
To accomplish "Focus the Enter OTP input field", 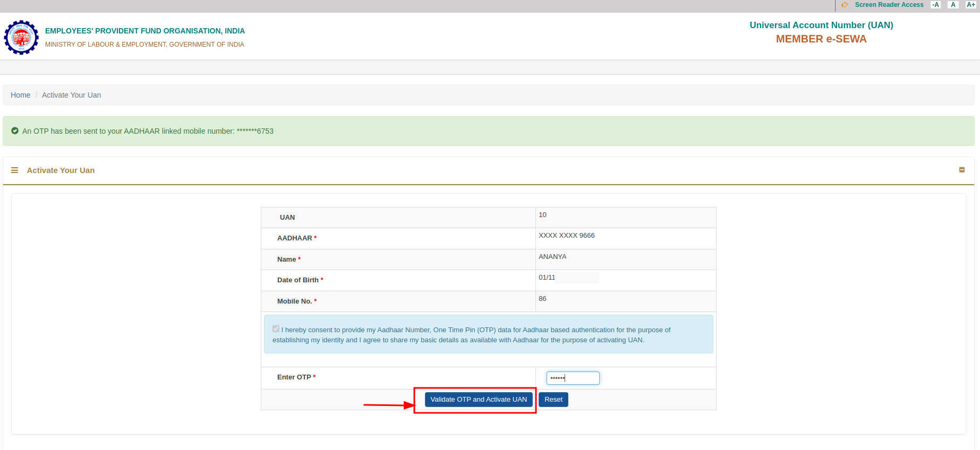I will pos(573,378).
